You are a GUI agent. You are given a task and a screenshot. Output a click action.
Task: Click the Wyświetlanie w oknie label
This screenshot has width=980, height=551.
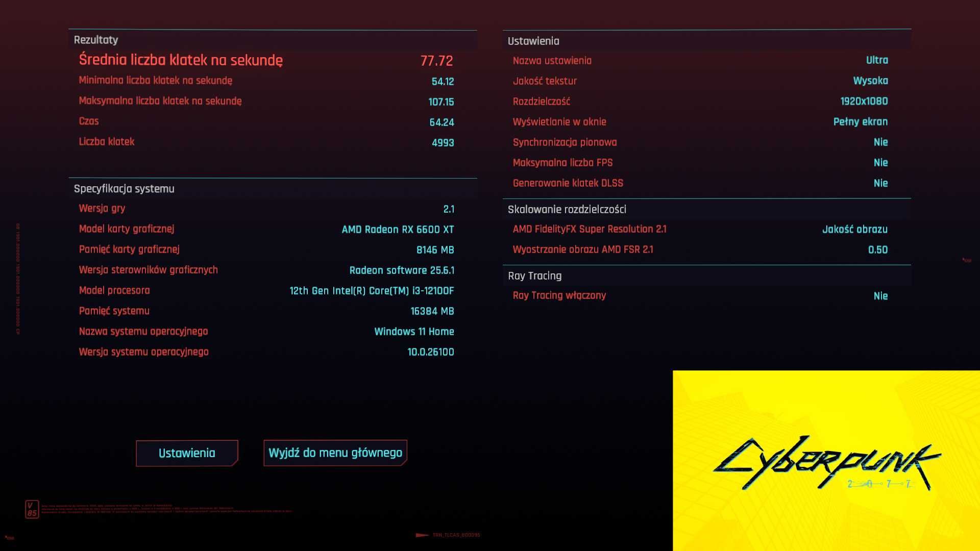click(x=559, y=122)
